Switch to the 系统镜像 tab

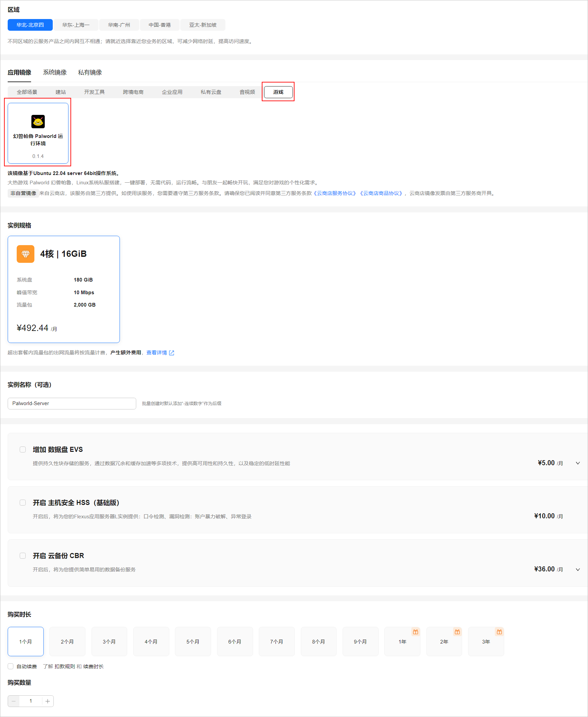click(55, 72)
